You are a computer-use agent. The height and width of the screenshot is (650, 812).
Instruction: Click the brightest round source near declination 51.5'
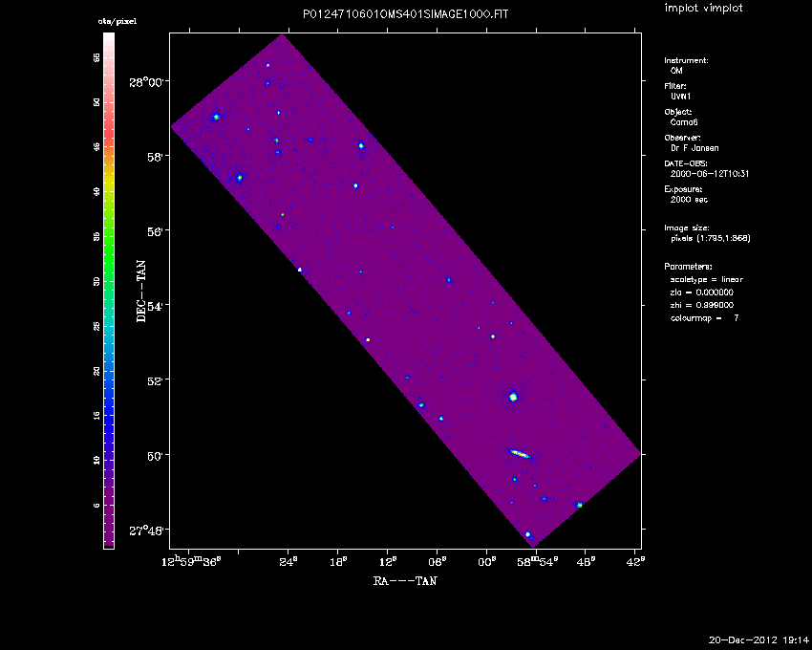(x=513, y=397)
